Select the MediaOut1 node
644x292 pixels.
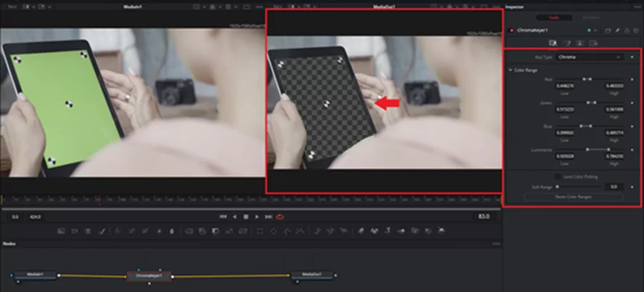[x=312, y=274]
